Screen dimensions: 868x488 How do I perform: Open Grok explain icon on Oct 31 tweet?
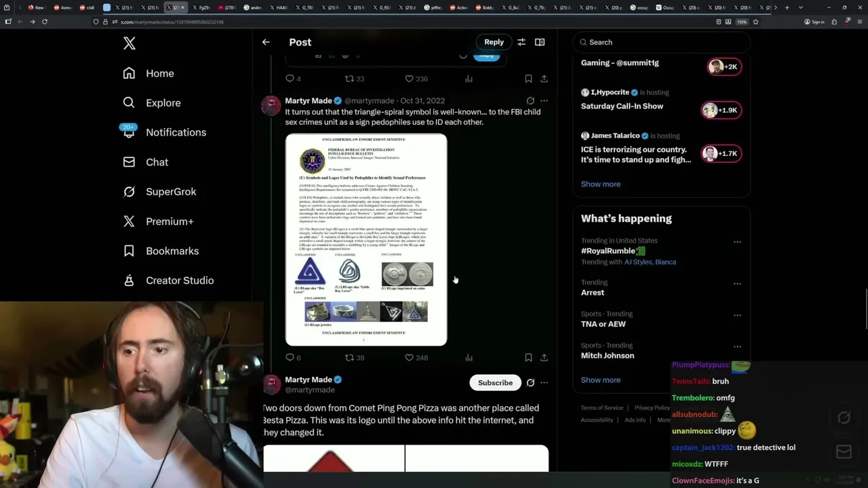click(x=530, y=101)
